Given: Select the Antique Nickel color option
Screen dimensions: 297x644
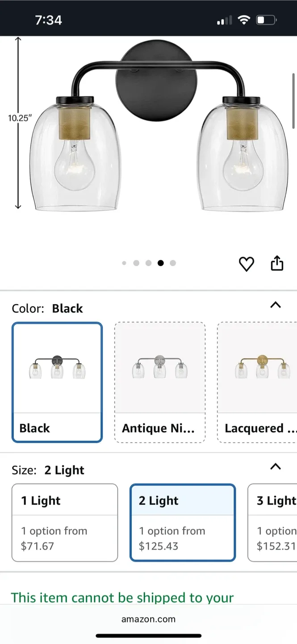Looking at the screenshot, I should pyautogui.click(x=159, y=382).
